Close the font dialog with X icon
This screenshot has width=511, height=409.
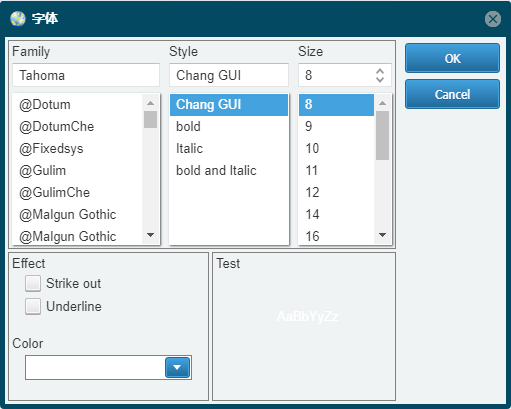pyautogui.click(x=493, y=19)
